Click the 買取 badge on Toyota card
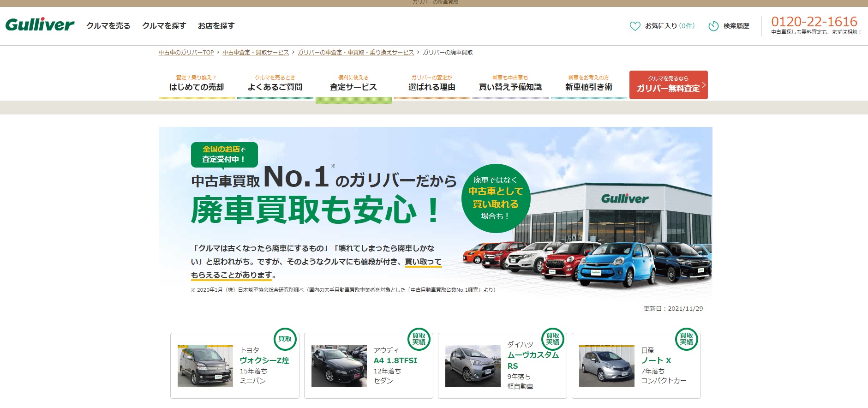The height and width of the screenshot is (408, 868). (x=285, y=339)
